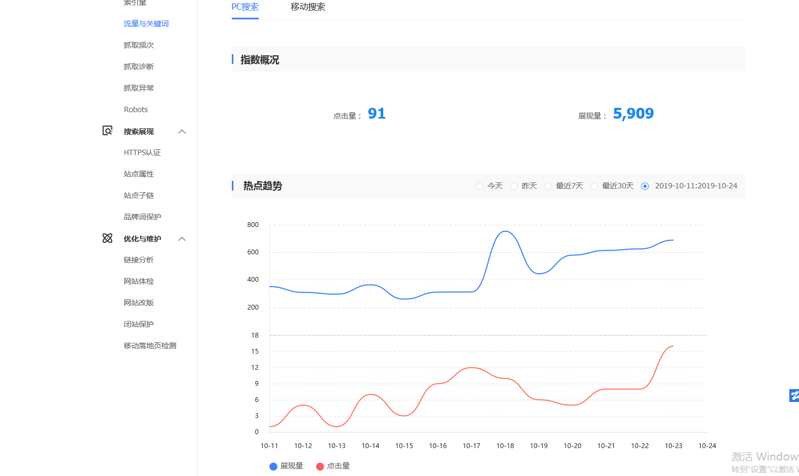Switch to the 移动搜索 tab

coord(308,7)
